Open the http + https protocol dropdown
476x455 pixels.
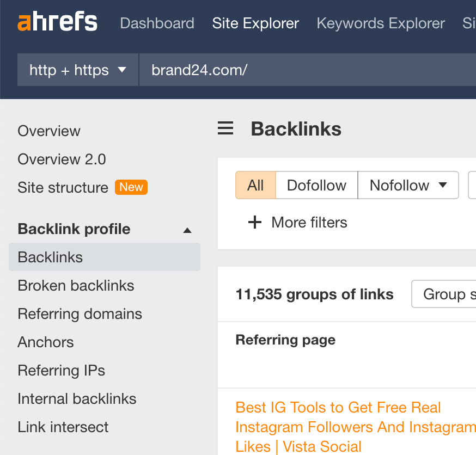pyautogui.click(x=77, y=70)
